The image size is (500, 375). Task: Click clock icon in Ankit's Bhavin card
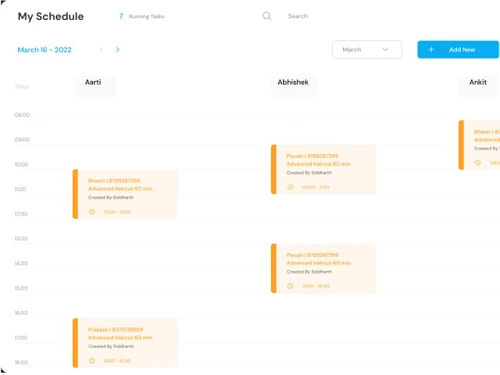point(478,163)
